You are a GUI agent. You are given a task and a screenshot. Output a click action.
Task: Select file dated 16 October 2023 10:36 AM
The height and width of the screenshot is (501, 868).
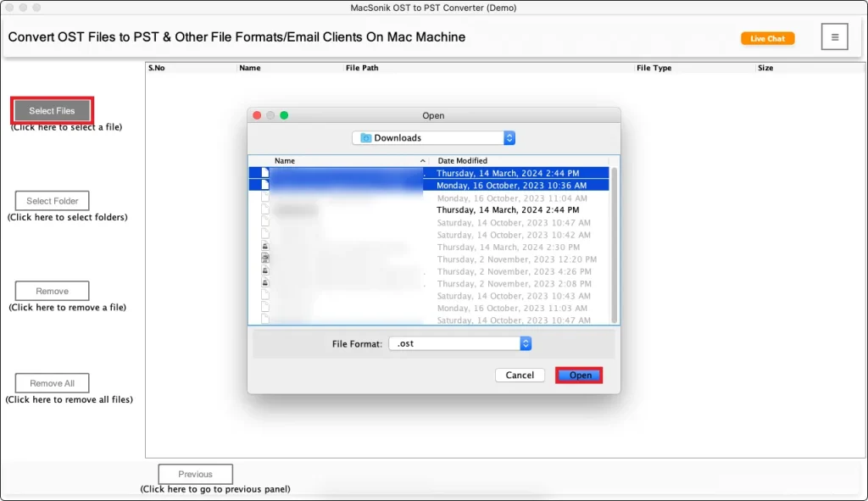coord(511,186)
